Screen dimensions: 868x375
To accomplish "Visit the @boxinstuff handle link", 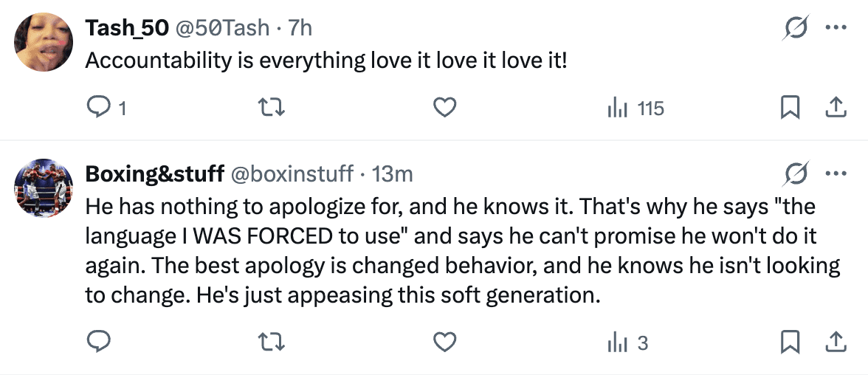I will (x=292, y=174).
